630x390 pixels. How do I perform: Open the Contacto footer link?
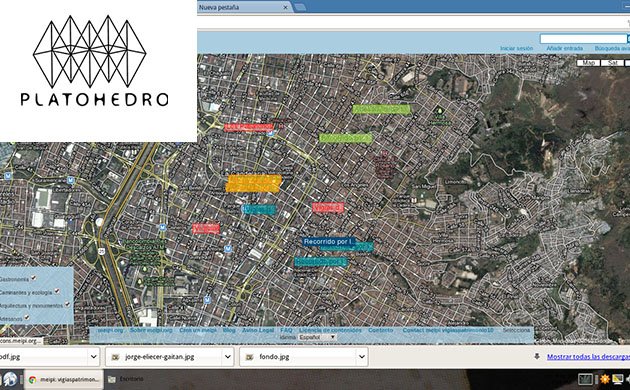(x=380, y=330)
